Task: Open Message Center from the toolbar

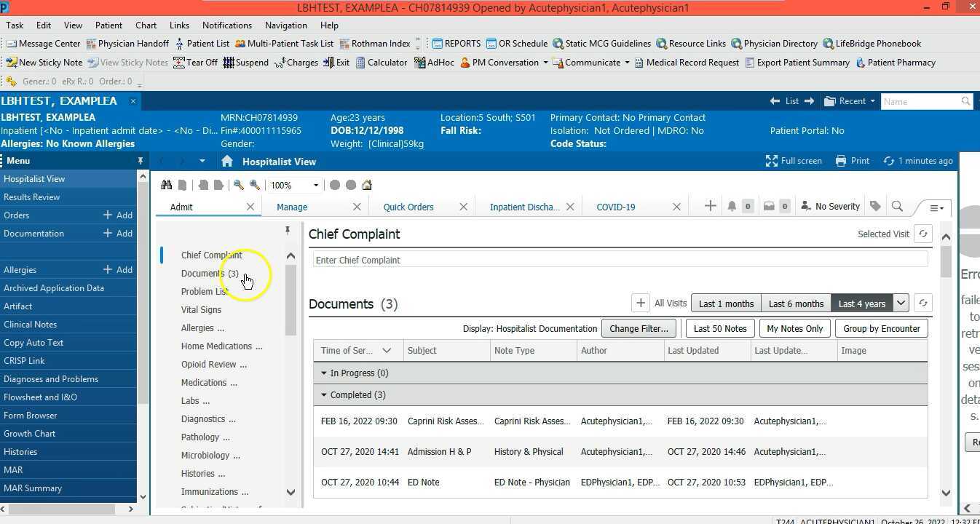Action: [44, 43]
